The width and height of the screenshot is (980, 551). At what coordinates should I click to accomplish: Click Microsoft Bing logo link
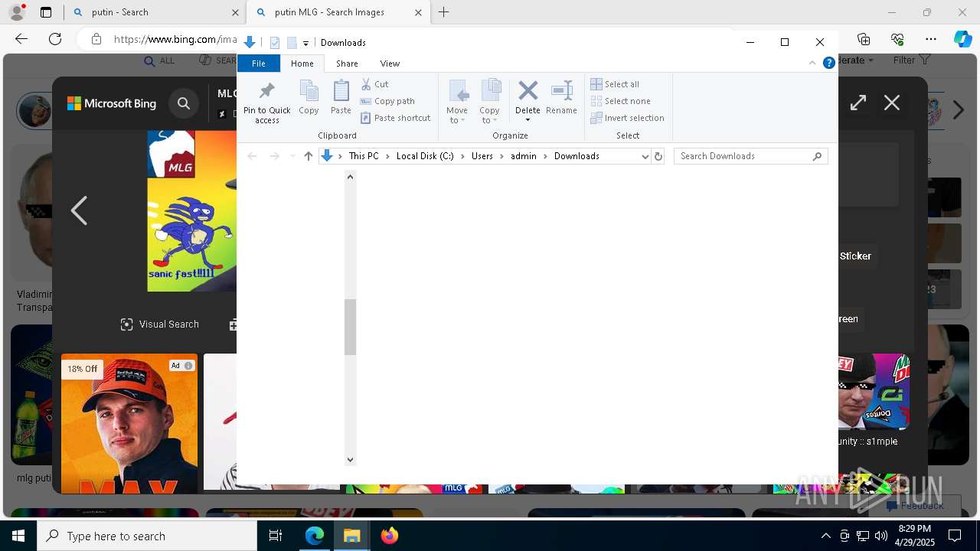[112, 103]
